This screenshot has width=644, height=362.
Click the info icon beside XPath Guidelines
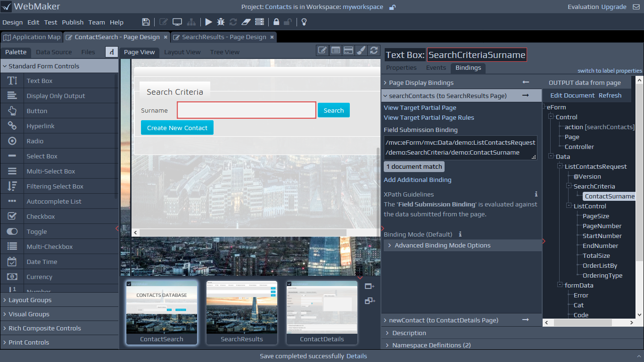tap(536, 194)
